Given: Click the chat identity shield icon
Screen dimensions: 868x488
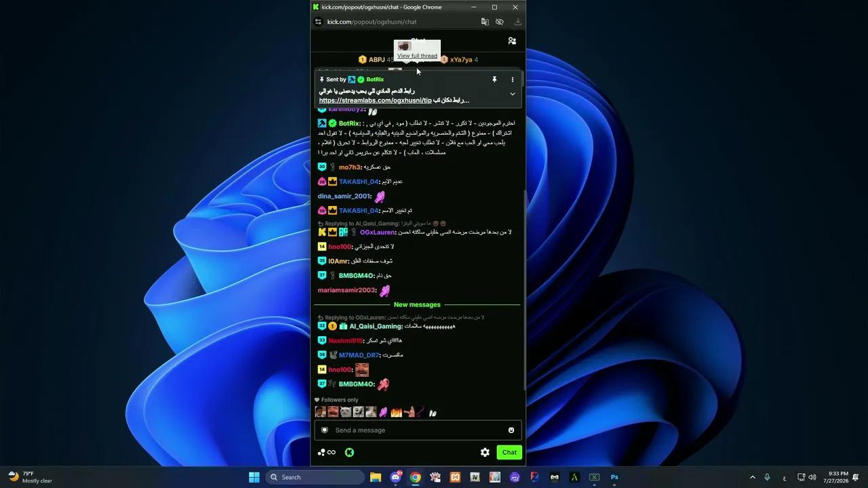Looking at the screenshot, I should click(325, 430).
